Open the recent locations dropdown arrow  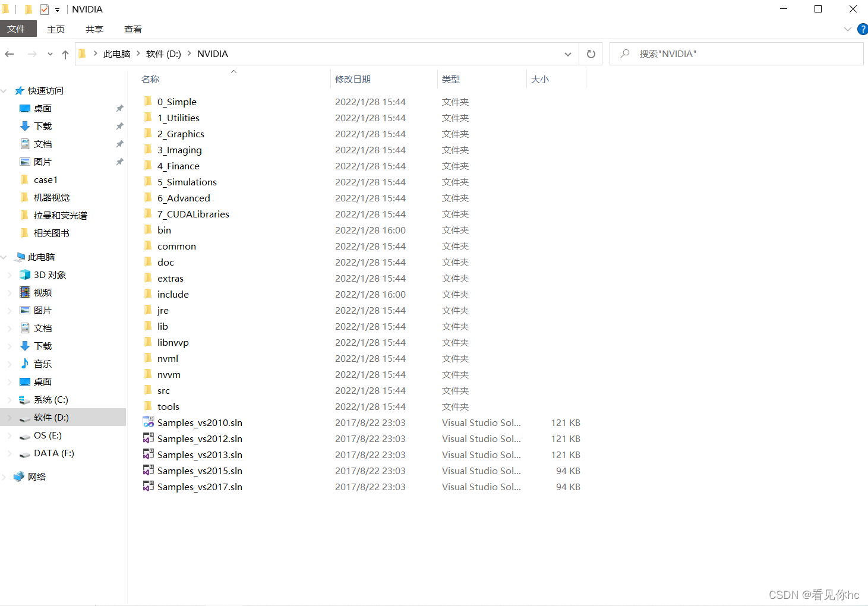pos(50,54)
